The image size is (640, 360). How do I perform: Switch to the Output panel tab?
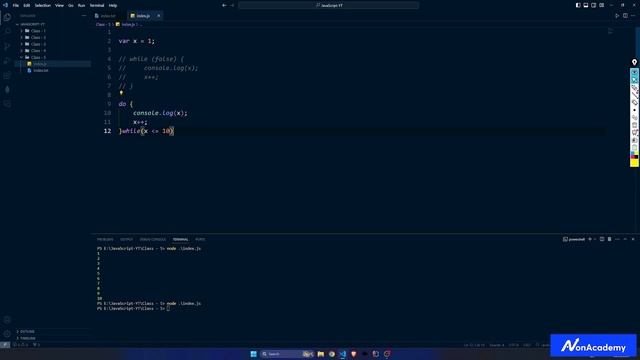pyautogui.click(x=126, y=239)
